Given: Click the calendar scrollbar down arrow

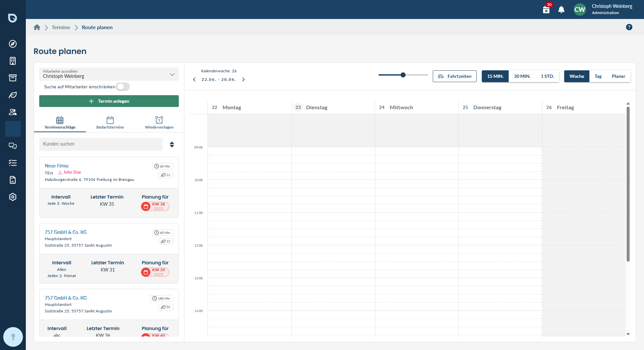Looking at the screenshot, I should (628, 334).
